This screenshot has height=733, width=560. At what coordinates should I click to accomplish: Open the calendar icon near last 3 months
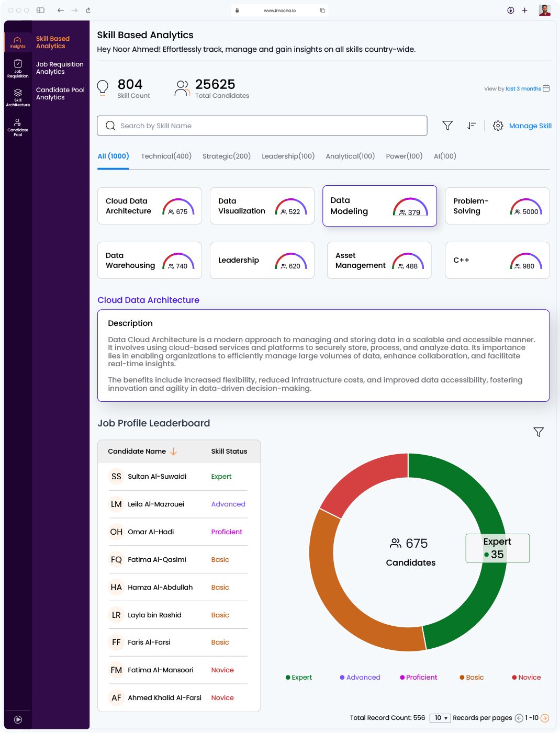(x=546, y=89)
